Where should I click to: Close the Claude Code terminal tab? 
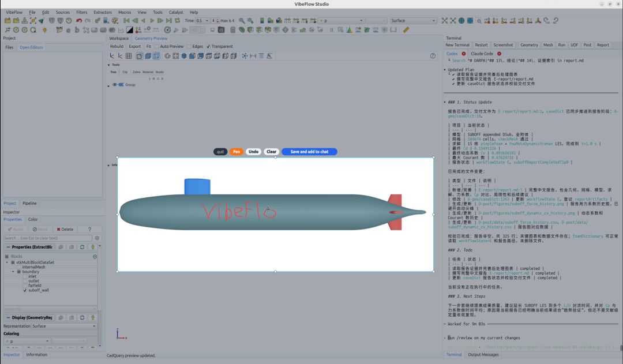click(x=499, y=54)
